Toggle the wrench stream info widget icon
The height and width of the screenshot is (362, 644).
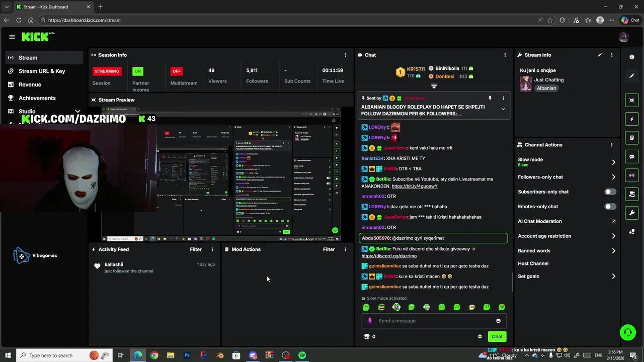tap(632, 213)
